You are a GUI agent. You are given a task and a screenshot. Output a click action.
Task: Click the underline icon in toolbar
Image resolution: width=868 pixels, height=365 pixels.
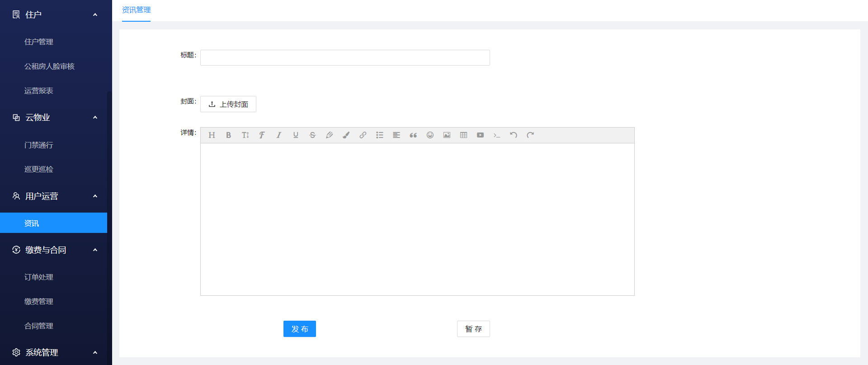296,135
